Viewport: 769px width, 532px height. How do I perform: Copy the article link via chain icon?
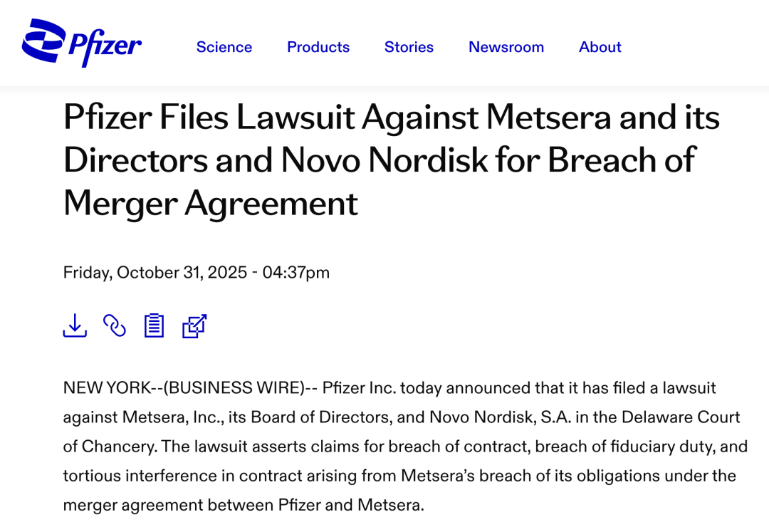click(x=115, y=325)
